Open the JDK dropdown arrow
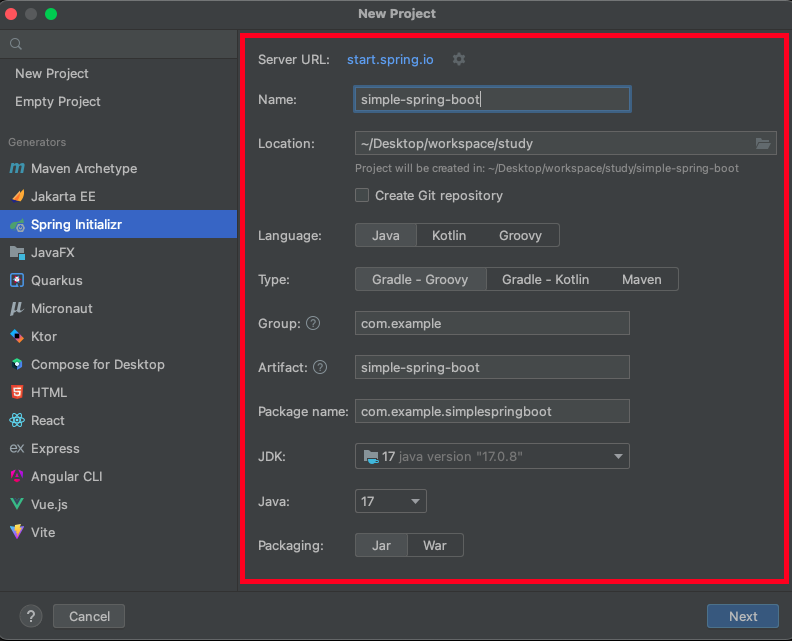Viewport: 792px width, 641px height. [x=618, y=457]
